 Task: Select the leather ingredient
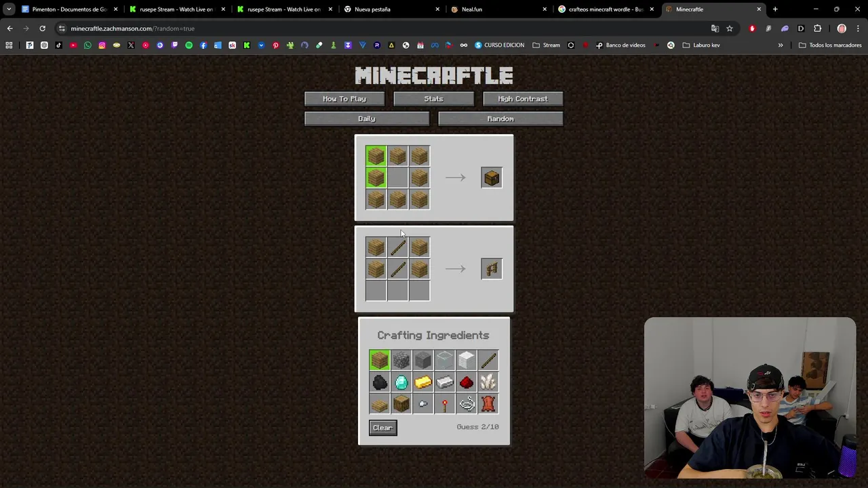[488, 405]
